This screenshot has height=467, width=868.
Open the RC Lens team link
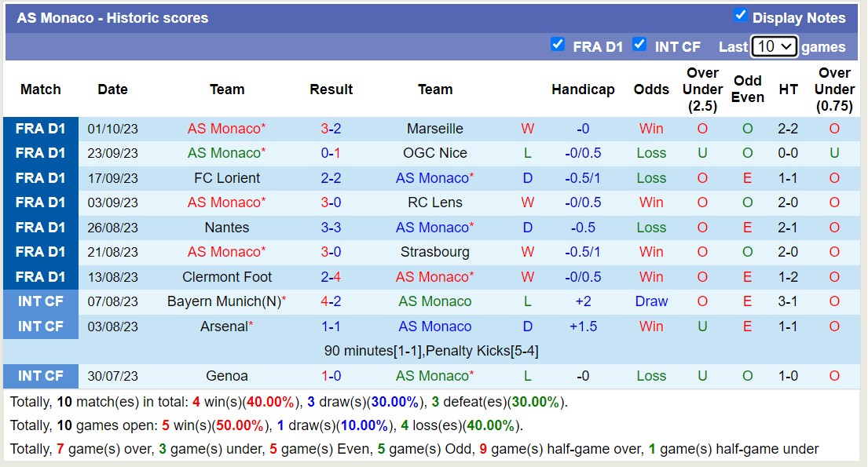click(x=435, y=202)
